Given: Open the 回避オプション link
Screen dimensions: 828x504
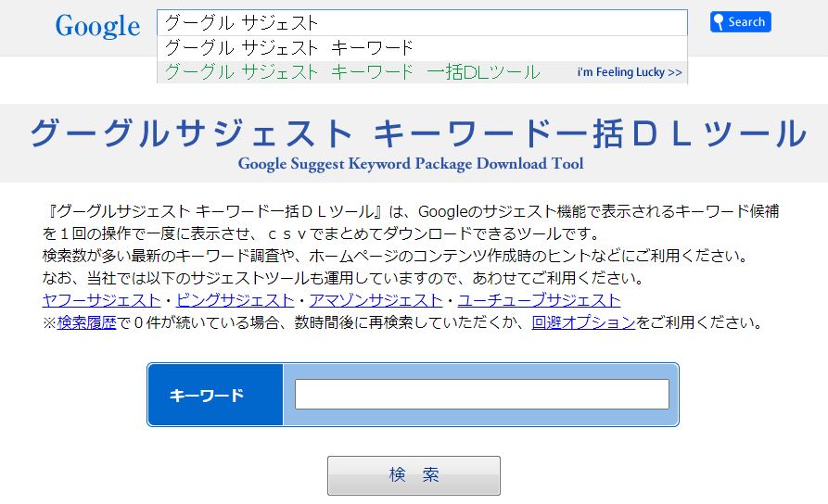Looking at the screenshot, I should point(583,322).
